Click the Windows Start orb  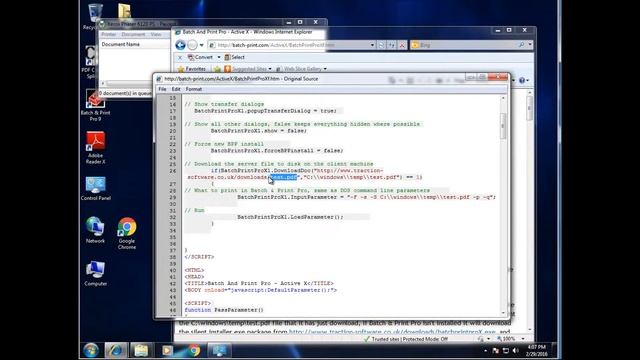click(91, 350)
